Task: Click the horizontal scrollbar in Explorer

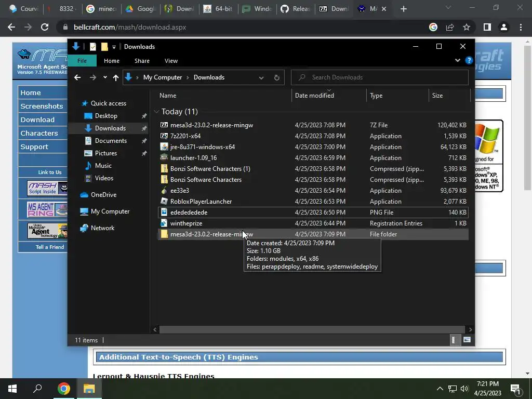Action: (x=312, y=329)
